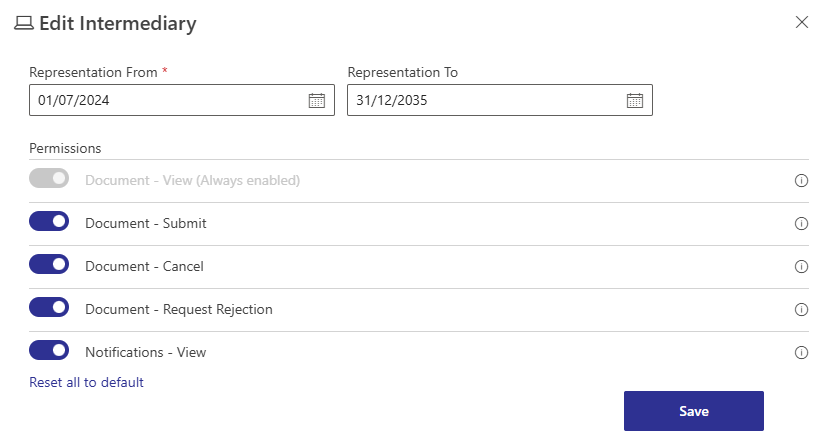Turn off Document - Cancel permission
The height and width of the screenshot is (448, 824).
pos(49,265)
